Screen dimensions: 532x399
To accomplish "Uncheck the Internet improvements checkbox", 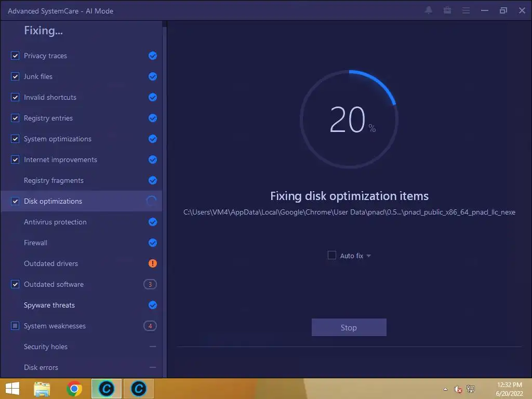I will [15, 159].
